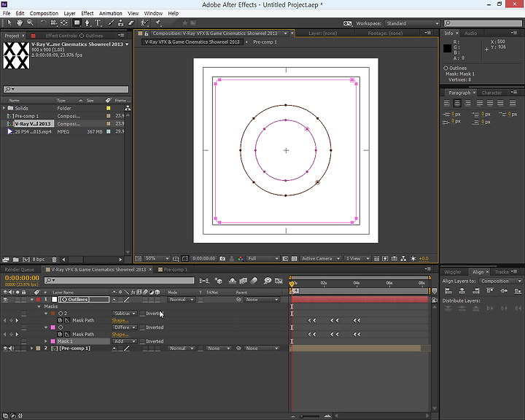This screenshot has width=525, height=420.
Task: Take a snapshot with the camera icon
Action: pyautogui.click(x=222, y=259)
